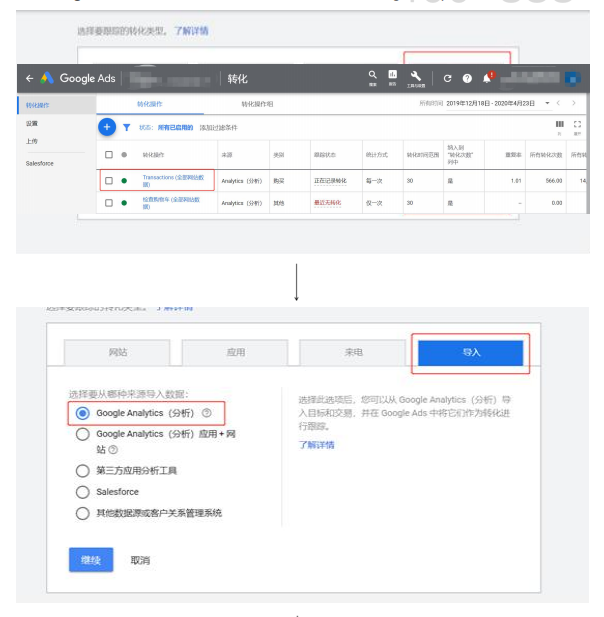Click the account avatar in header
604x617 pixels.
[572, 78]
